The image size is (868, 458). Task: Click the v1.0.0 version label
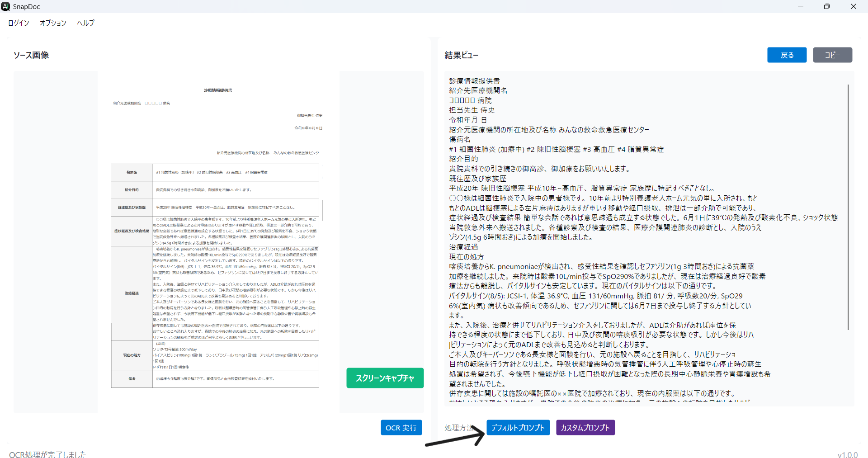click(847, 455)
